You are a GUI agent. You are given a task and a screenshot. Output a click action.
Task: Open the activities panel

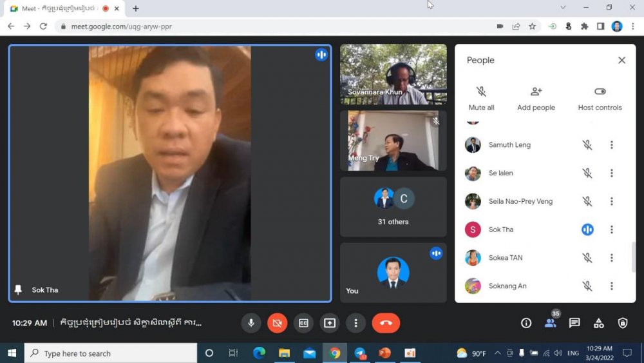pos(598,323)
